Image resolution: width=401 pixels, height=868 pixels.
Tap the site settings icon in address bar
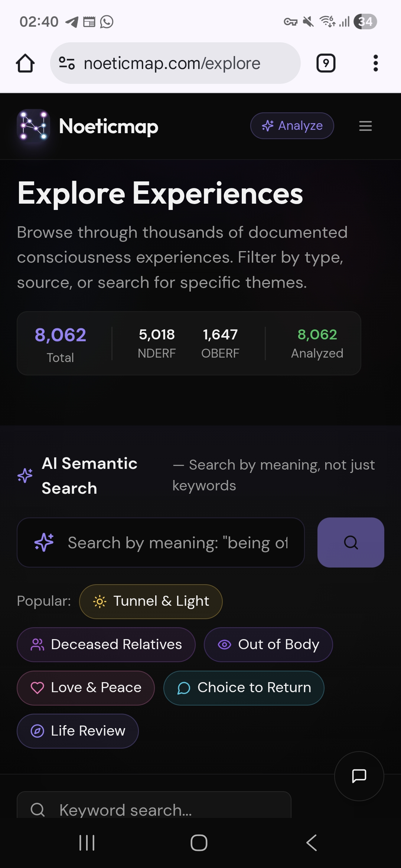[x=67, y=63]
